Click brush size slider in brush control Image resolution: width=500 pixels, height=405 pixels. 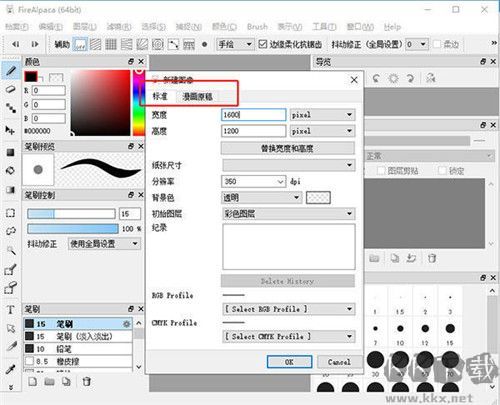[x=71, y=213]
